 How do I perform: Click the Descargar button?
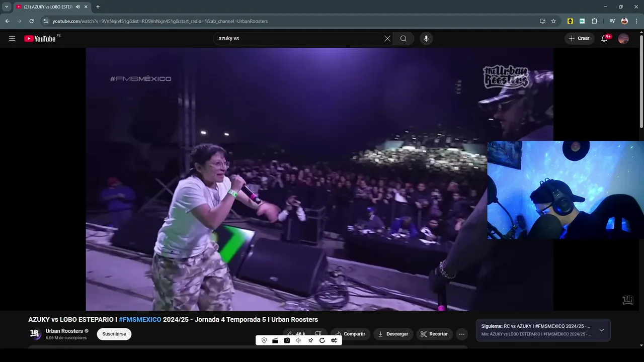pos(393,334)
